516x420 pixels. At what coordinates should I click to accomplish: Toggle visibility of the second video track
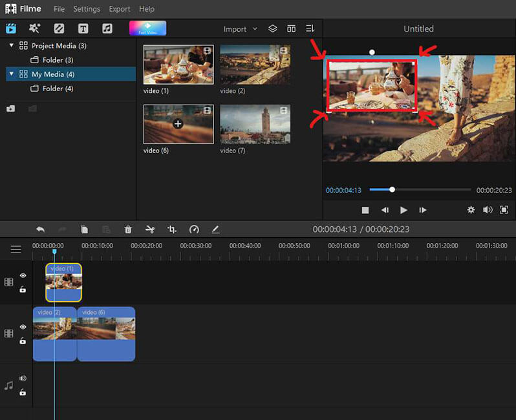click(23, 327)
